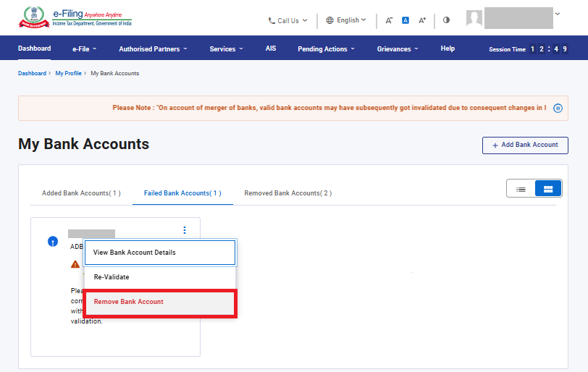Click the Add Bank Account button
Screen dimensions: 588x372
[x=525, y=145]
